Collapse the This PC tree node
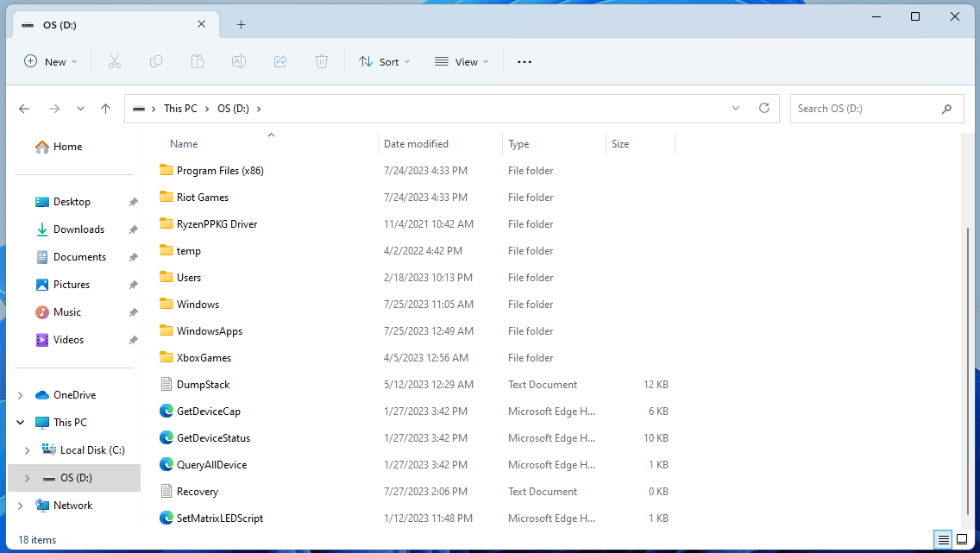 21,423
